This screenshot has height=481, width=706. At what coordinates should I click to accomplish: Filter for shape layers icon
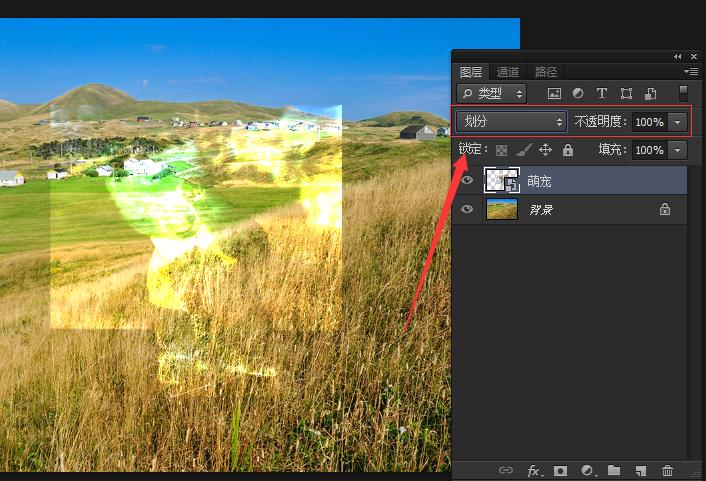(x=626, y=93)
